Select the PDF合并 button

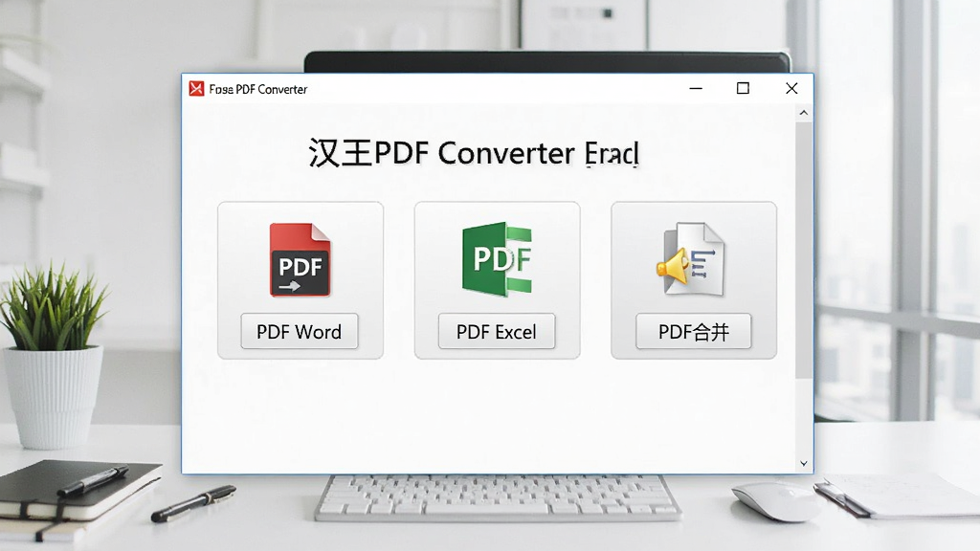click(694, 331)
